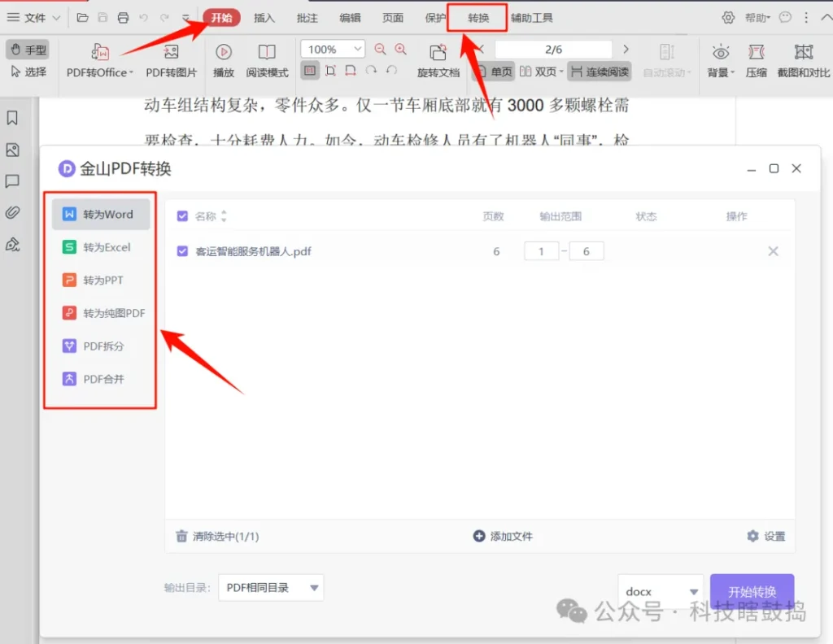Viewport: 833px width, 644px height.
Task: Toggle 连续阅读 continuous reading
Action: (x=600, y=71)
